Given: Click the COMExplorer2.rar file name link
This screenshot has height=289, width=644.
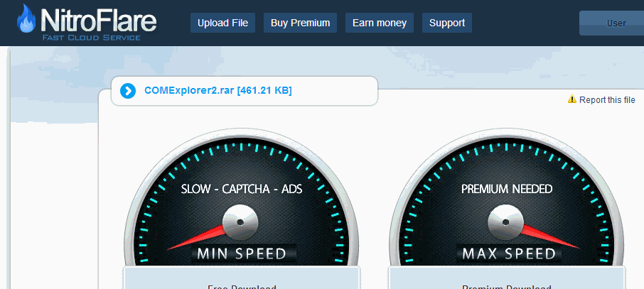Looking at the screenshot, I should coord(218,90).
